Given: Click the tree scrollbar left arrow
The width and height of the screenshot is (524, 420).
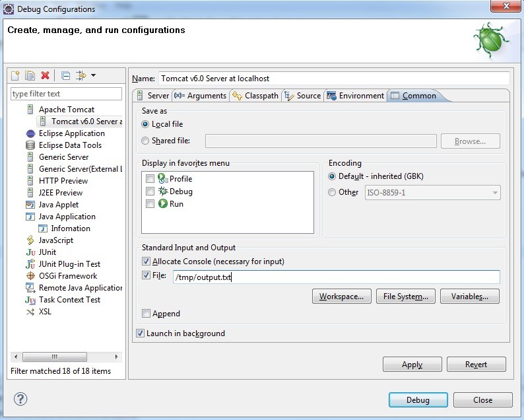Looking at the screenshot, I should (16, 357).
